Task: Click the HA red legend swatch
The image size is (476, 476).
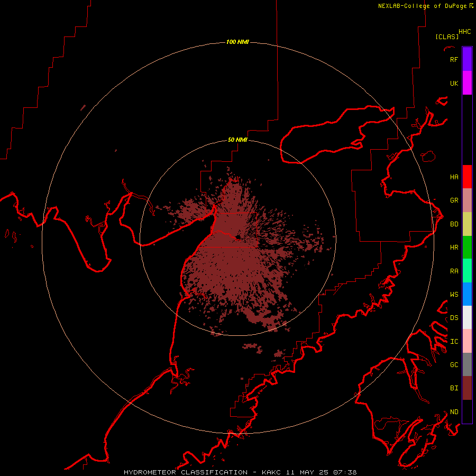Action: click(467, 177)
